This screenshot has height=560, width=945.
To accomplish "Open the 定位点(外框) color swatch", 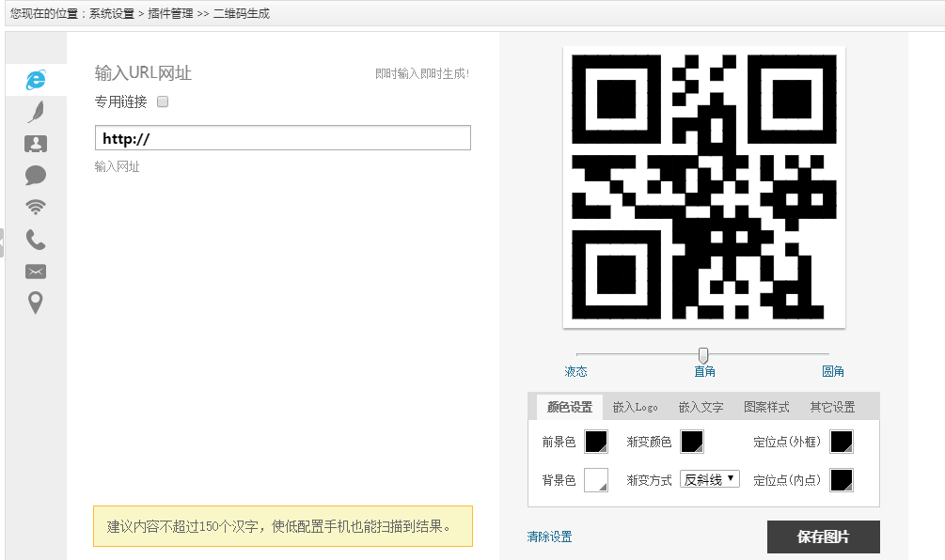I will coord(842,442).
